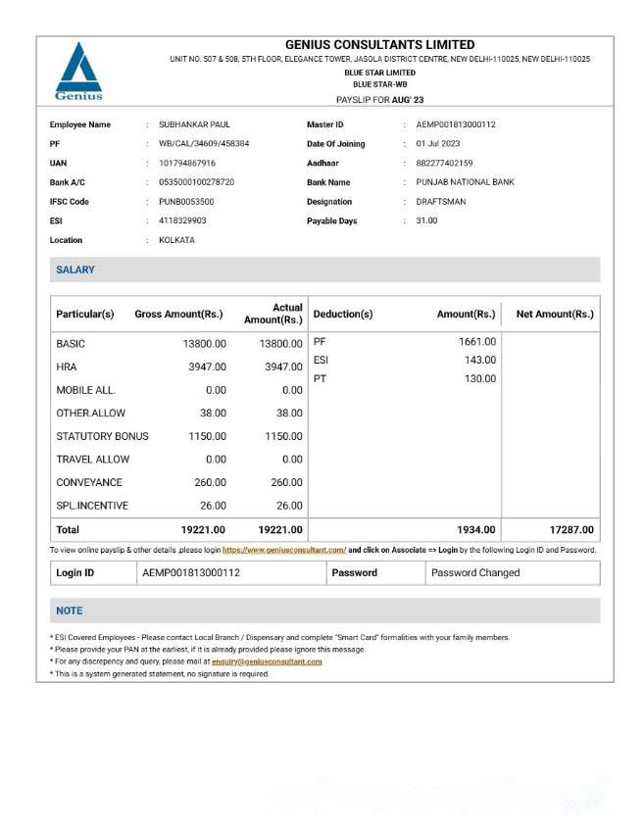644x832 pixels.
Task: Click the total deductions 1934.00 value
Action: click(x=475, y=530)
